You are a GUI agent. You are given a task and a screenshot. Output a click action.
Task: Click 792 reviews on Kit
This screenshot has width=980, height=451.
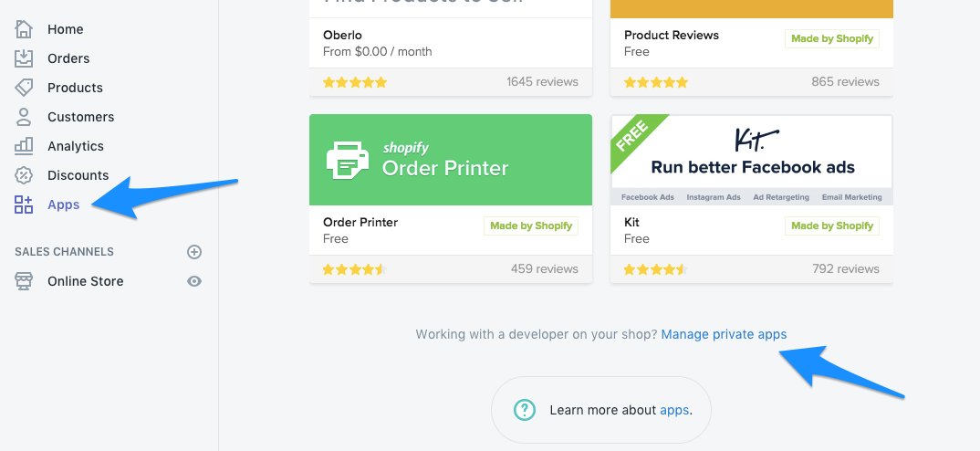[846, 269]
